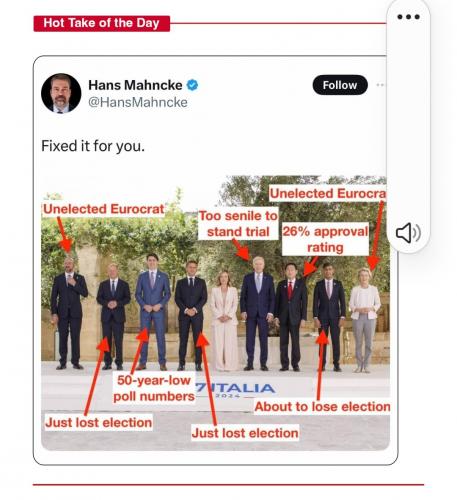The image size is (457, 500).
Task: Click the top-right 'Unelected Eurocrat' label
Action: click(328, 194)
